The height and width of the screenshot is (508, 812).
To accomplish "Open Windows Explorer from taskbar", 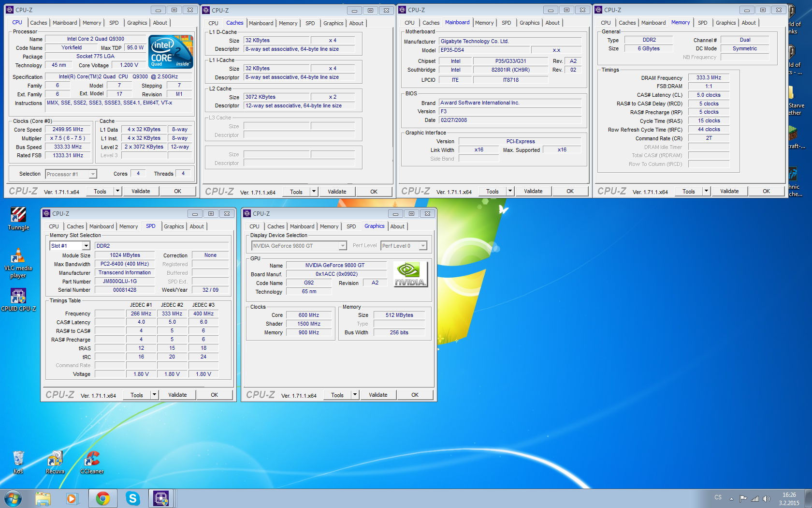I will [x=43, y=498].
